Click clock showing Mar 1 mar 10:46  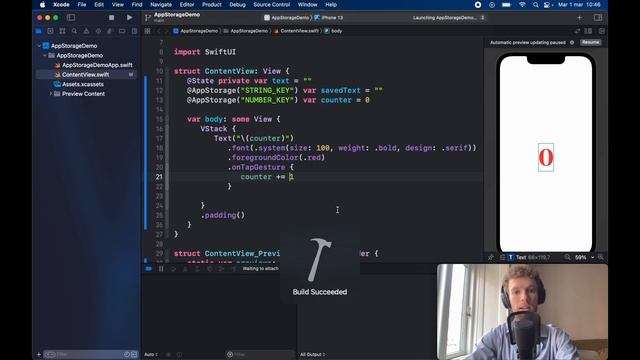click(x=579, y=5)
